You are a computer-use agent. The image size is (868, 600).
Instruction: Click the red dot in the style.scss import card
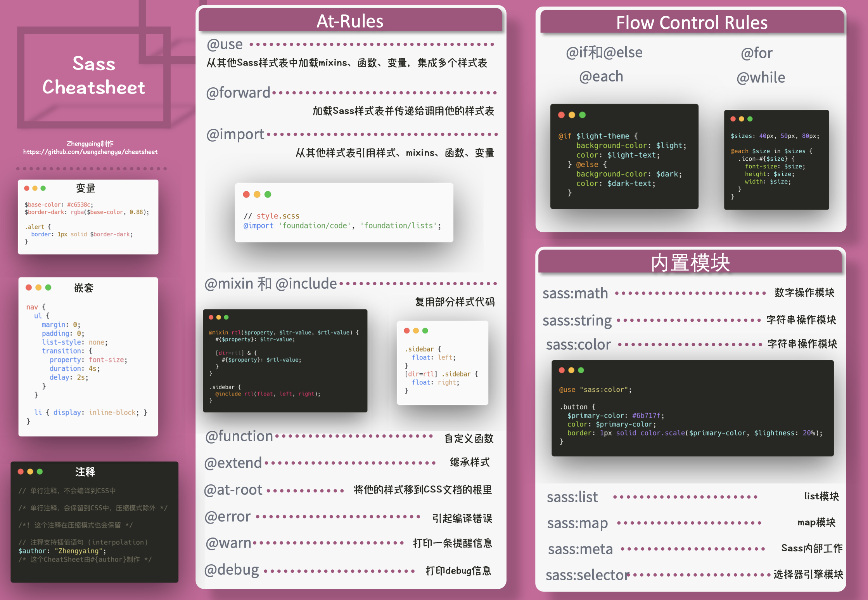pyautogui.click(x=246, y=194)
